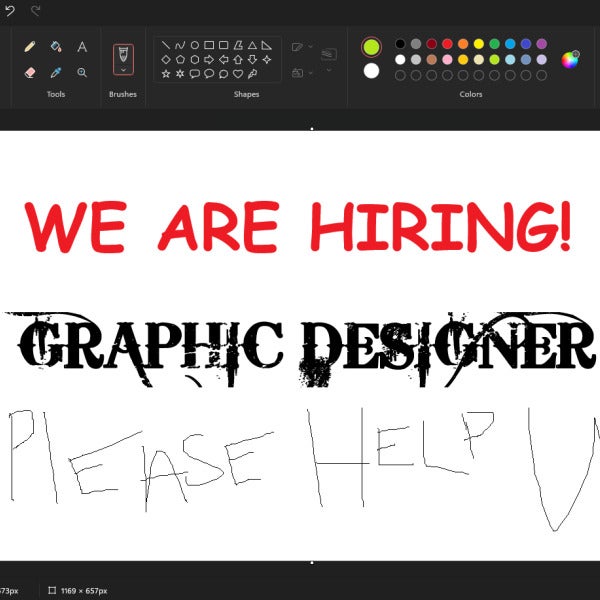
Task: Pick the purple color swatch
Action: tap(541, 44)
